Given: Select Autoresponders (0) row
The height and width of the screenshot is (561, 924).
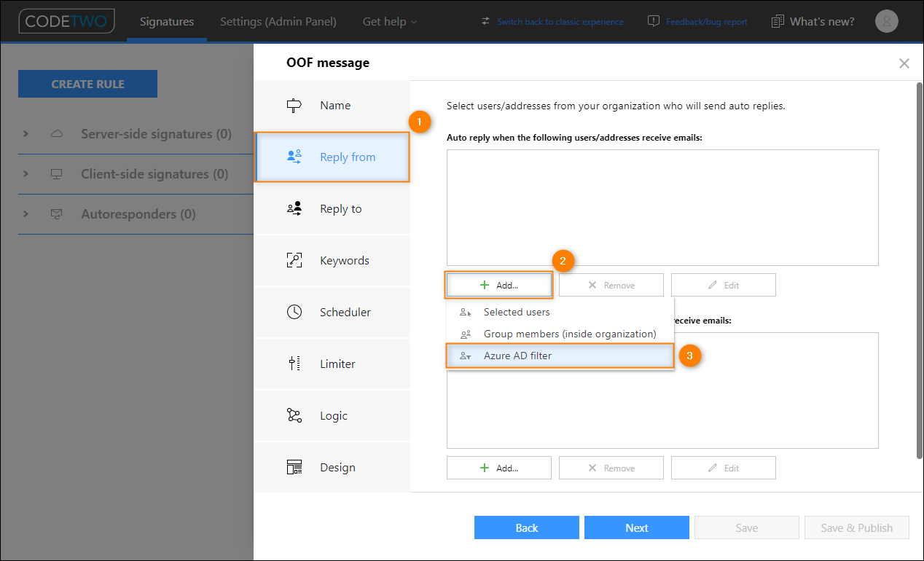Looking at the screenshot, I should pyautogui.click(x=136, y=214).
